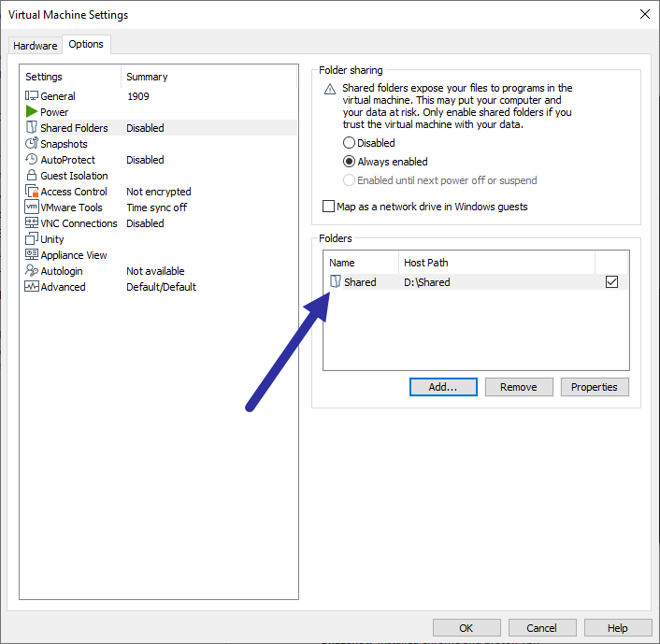Image resolution: width=660 pixels, height=644 pixels.
Task: Click the Access Control lock icon
Action: tap(32, 191)
